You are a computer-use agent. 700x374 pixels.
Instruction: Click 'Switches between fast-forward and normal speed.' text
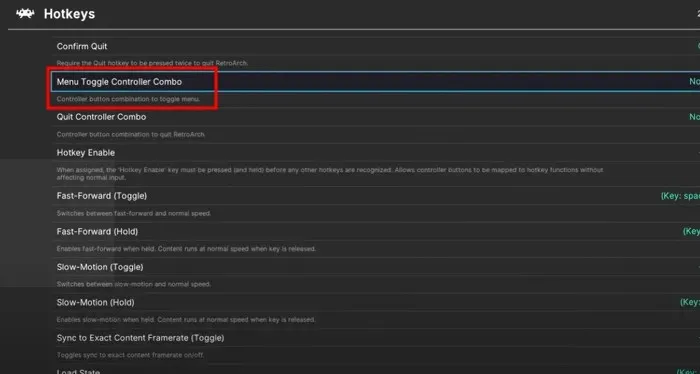tap(134, 213)
